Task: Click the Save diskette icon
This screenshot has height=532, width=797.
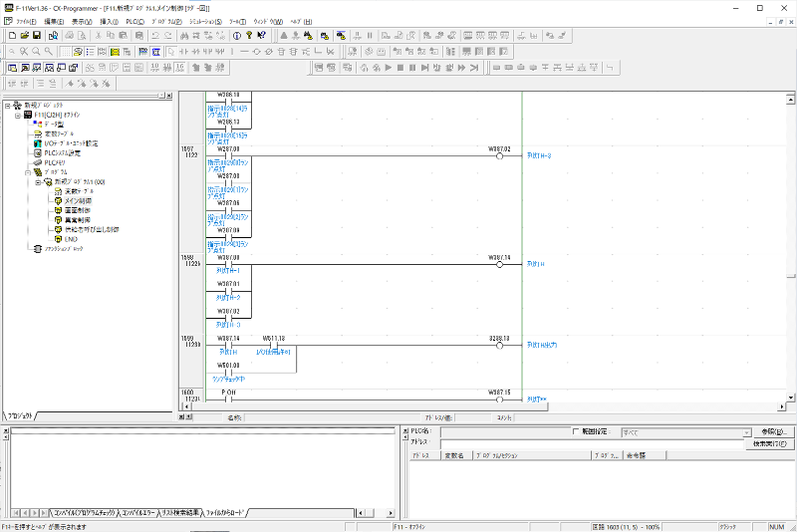Action: click(37, 35)
